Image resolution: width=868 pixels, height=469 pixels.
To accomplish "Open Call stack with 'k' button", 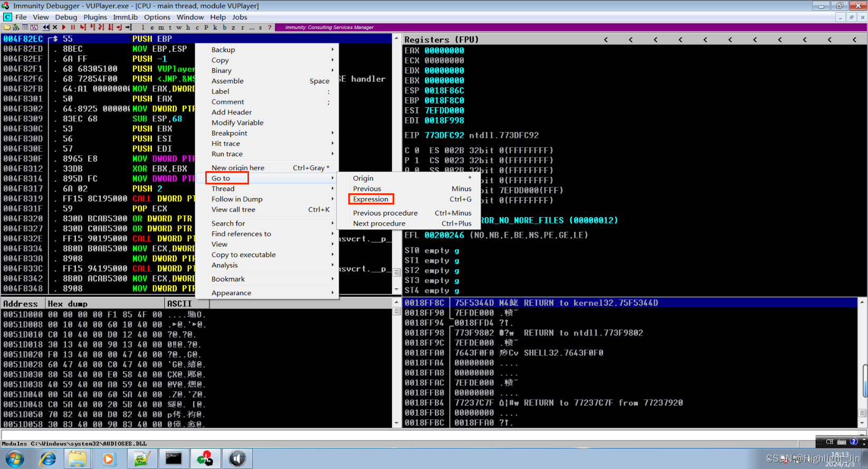I will tap(215, 27).
